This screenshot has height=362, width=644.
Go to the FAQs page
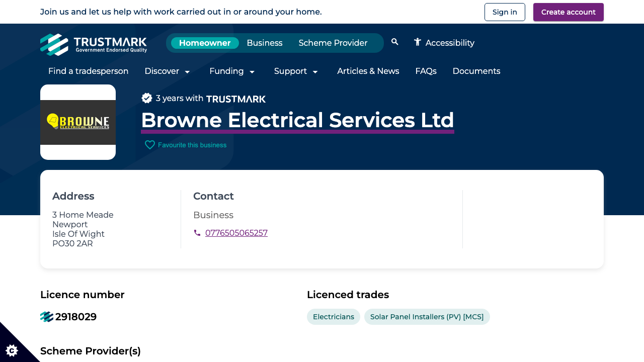(x=426, y=71)
